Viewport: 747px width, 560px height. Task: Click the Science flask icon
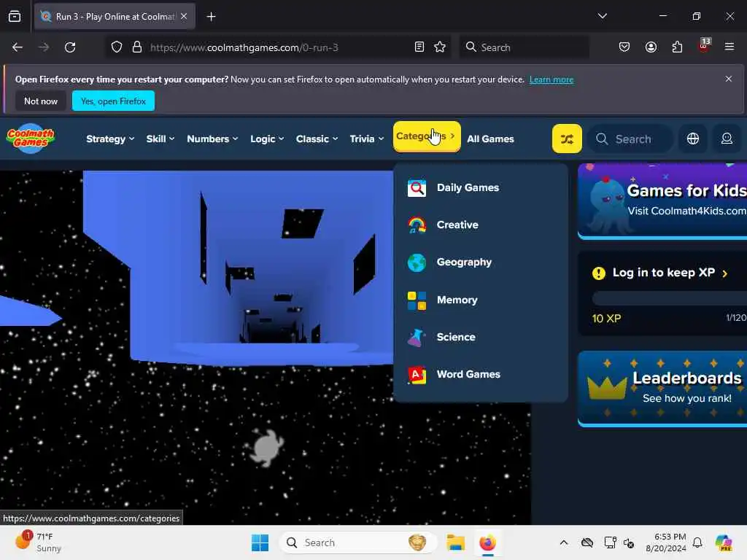pyautogui.click(x=417, y=337)
